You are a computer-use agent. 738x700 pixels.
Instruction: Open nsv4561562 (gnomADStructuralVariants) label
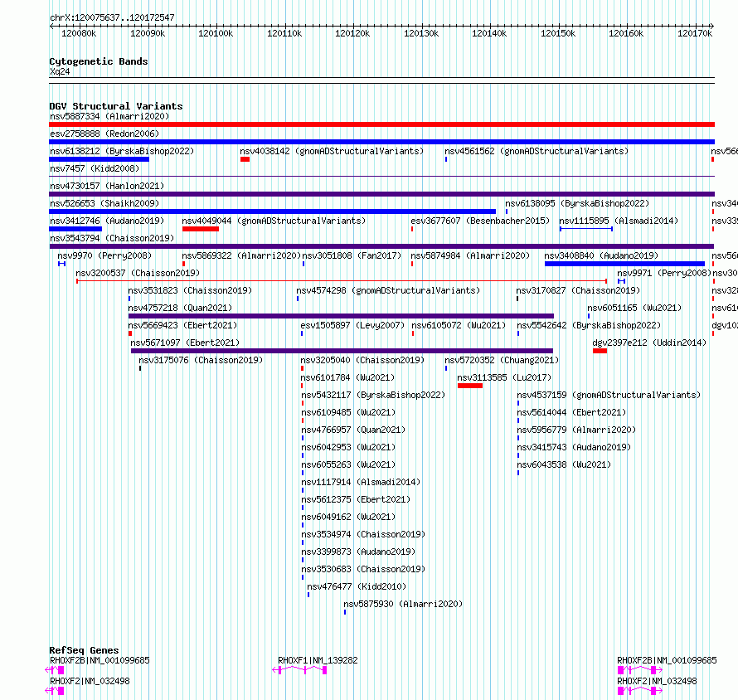pos(537,151)
